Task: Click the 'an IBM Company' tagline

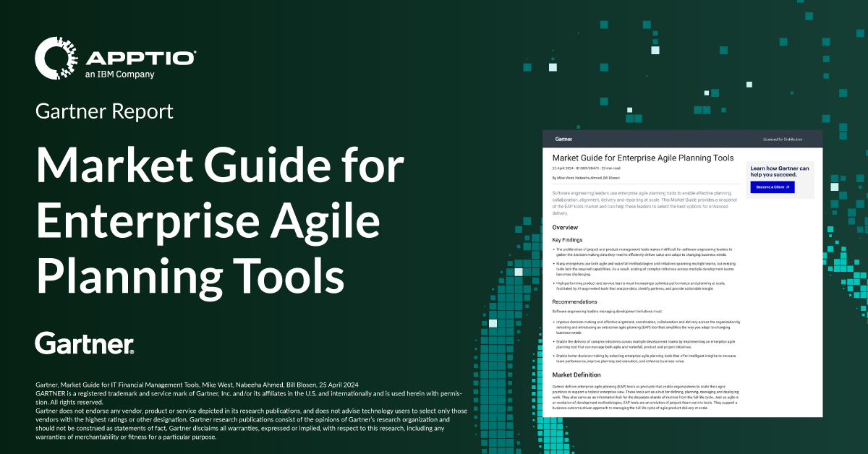Action: point(119,74)
